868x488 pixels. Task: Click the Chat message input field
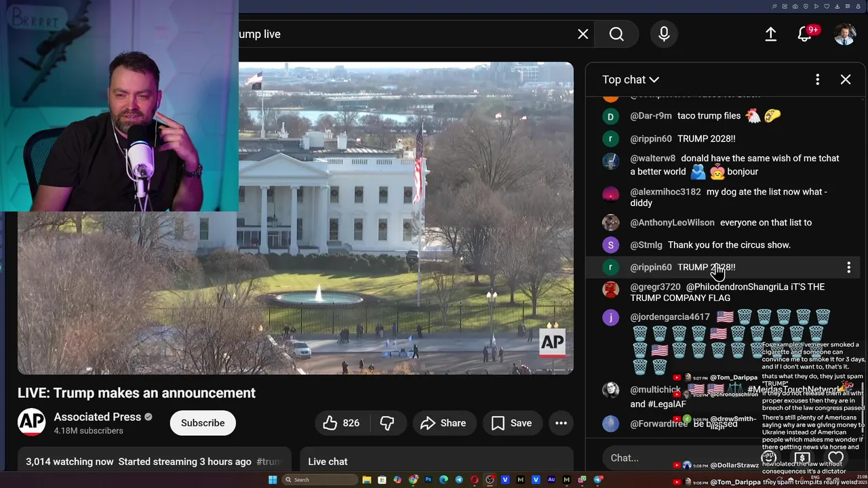(678, 457)
